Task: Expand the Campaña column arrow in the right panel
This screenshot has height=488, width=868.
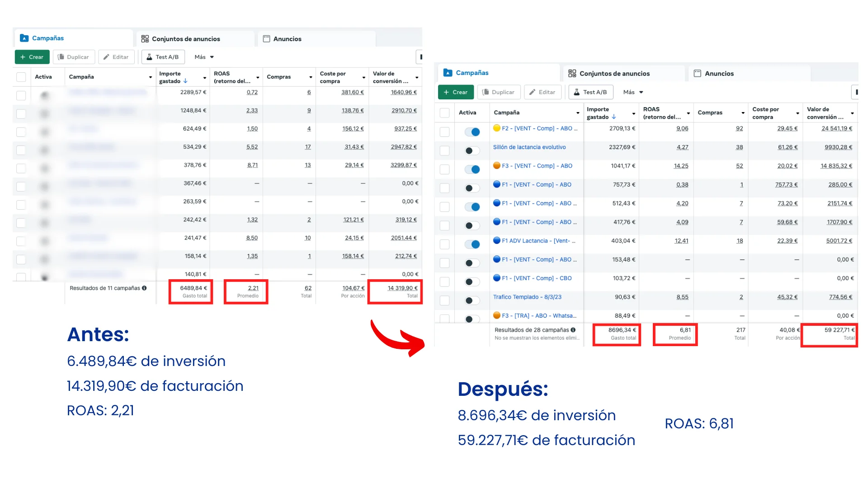Action: (578, 113)
